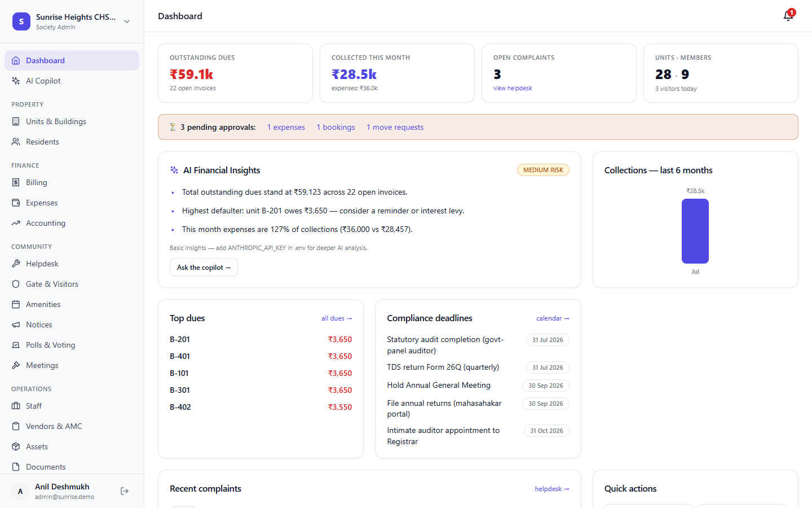
Task: Click the Anil Deshmukh user avatar
Action: point(20,491)
